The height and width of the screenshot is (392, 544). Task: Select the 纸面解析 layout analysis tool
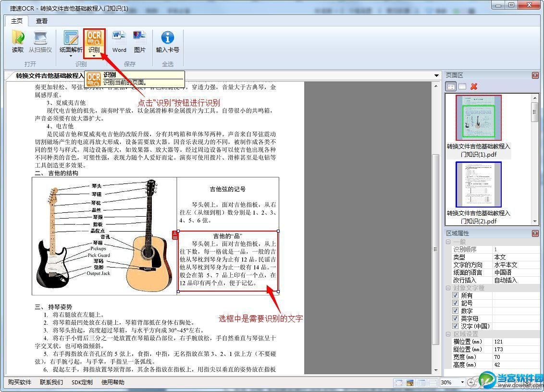click(x=71, y=41)
